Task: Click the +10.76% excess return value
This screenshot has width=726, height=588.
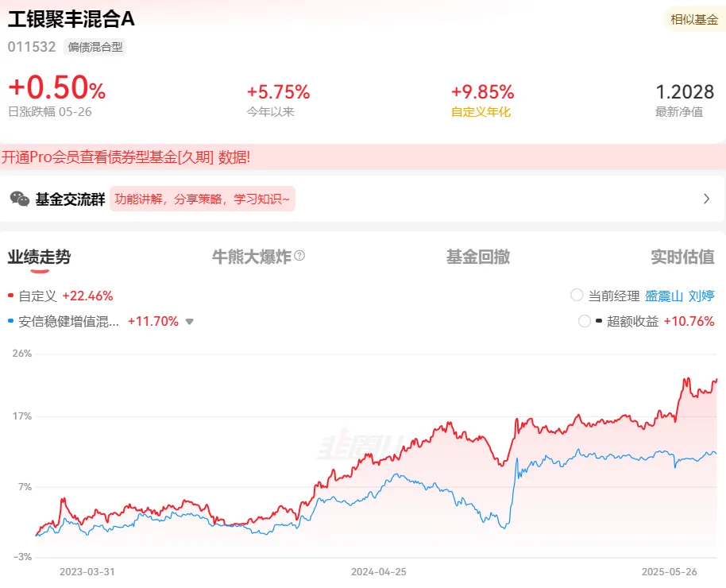Action: point(689,321)
